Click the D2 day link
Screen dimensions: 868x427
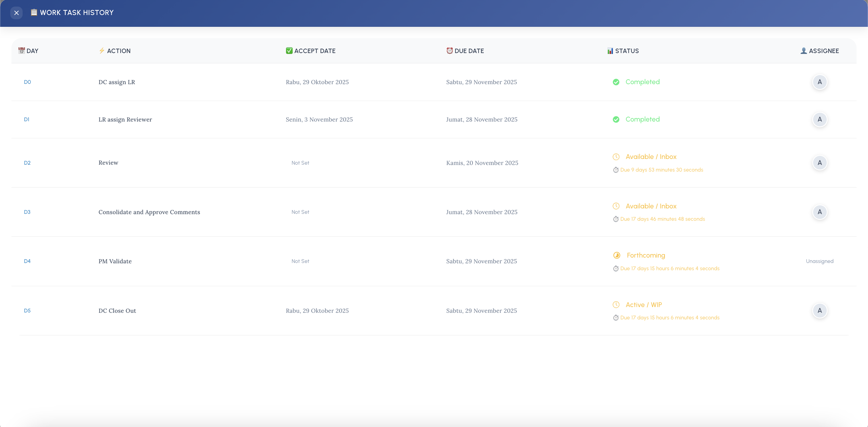point(27,163)
